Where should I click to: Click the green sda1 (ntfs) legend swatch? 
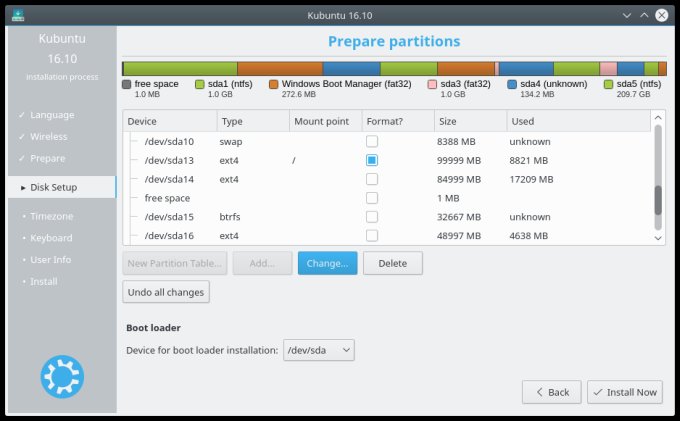[199, 84]
